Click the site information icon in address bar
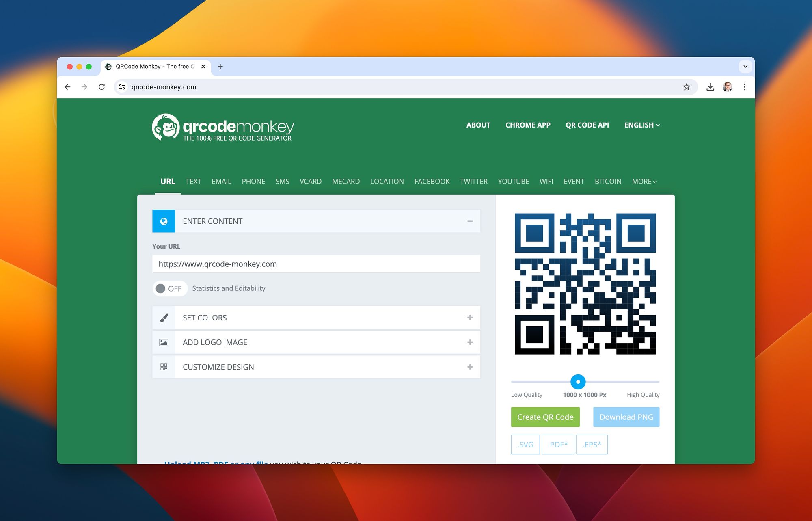The image size is (812, 521). pyautogui.click(x=122, y=87)
